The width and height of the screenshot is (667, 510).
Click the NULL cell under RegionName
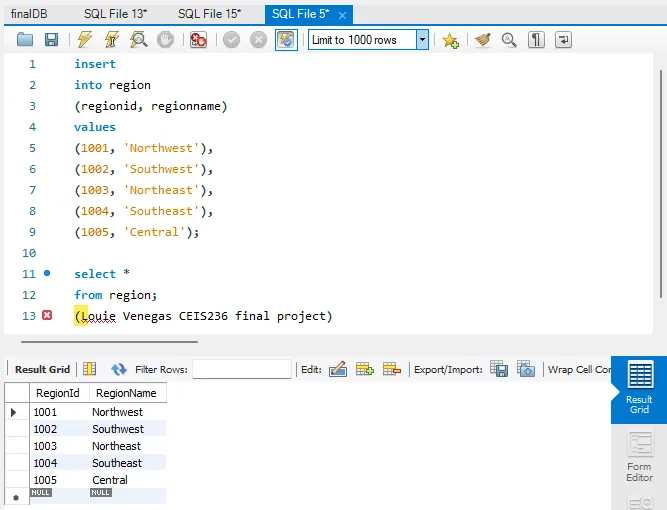pyautogui.click(x=128, y=496)
